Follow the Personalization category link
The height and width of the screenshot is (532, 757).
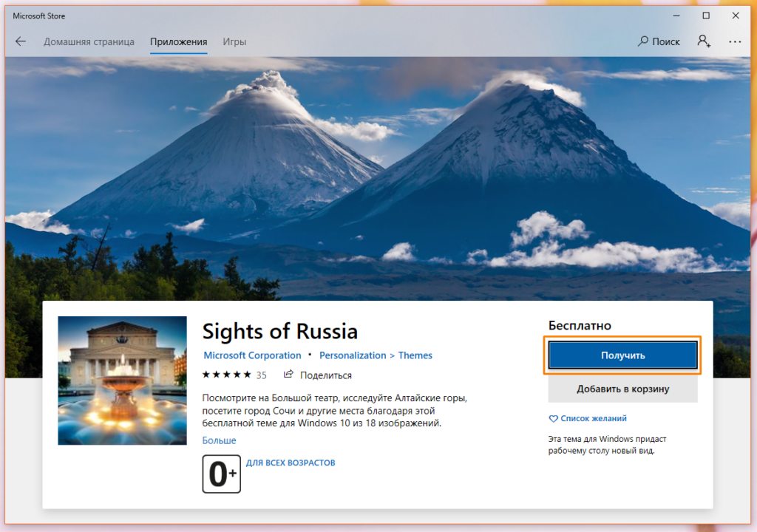coord(353,355)
